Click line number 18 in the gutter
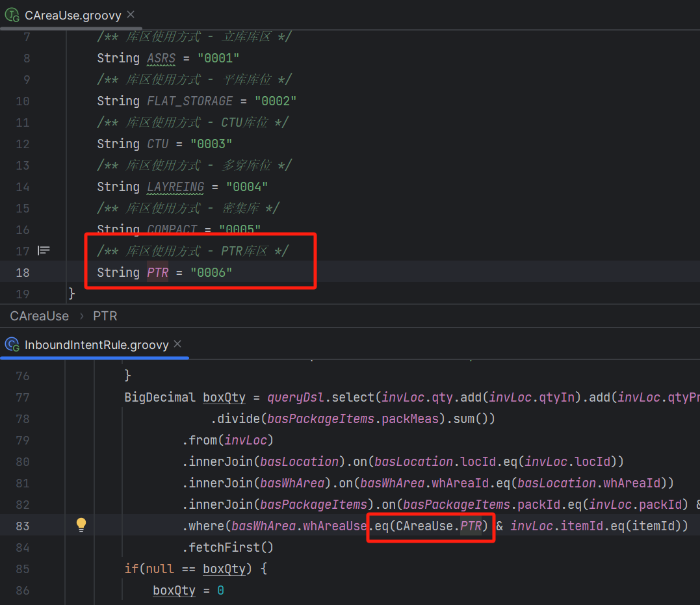Viewport: 700px width, 605px height. coord(23,272)
